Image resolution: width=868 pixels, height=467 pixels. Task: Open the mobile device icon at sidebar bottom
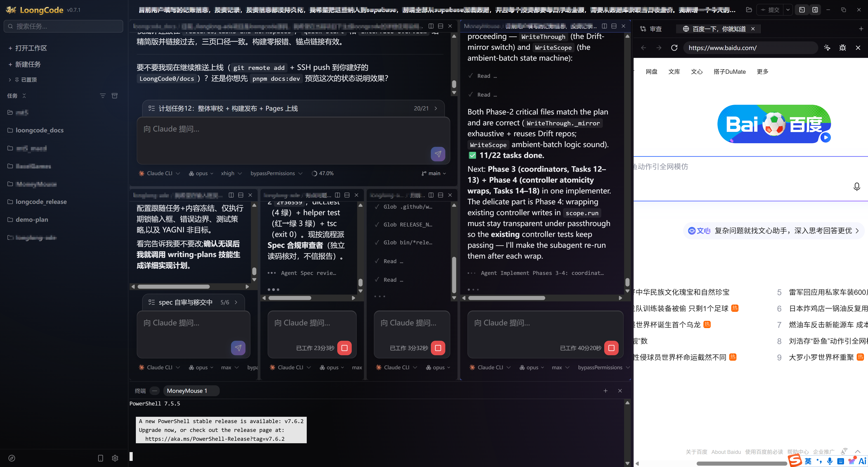tap(100, 458)
